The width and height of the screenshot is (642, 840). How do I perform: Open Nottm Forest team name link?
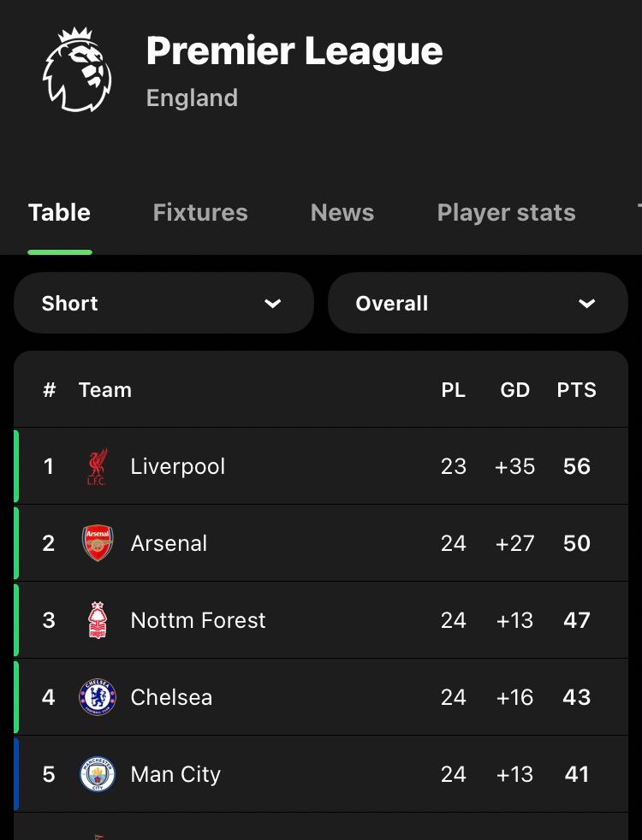pos(198,620)
